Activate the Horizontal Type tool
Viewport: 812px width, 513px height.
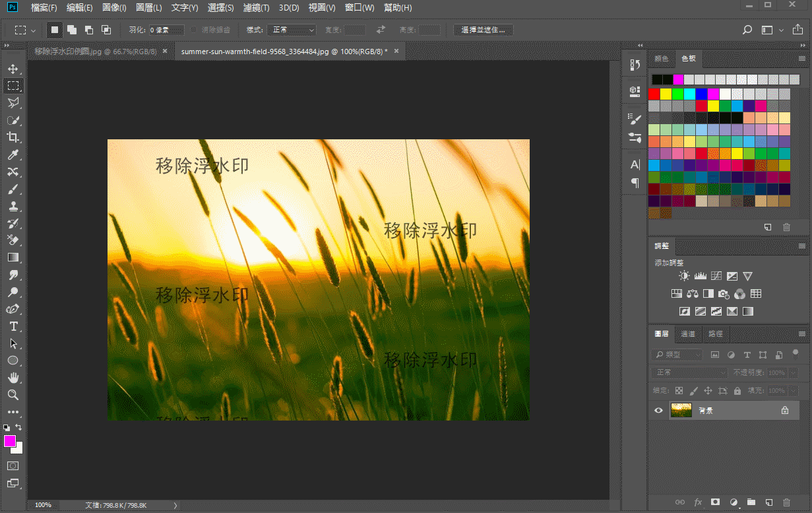[x=13, y=326]
